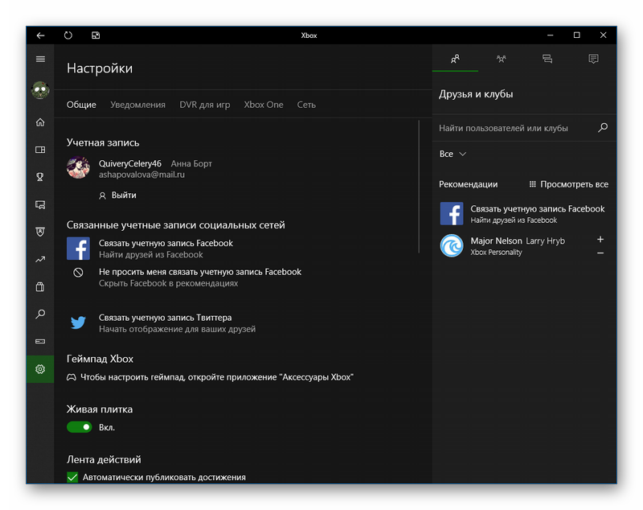Open My games sidebar icon
The height and width of the screenshot is (510, 643).
pos(40,150)
